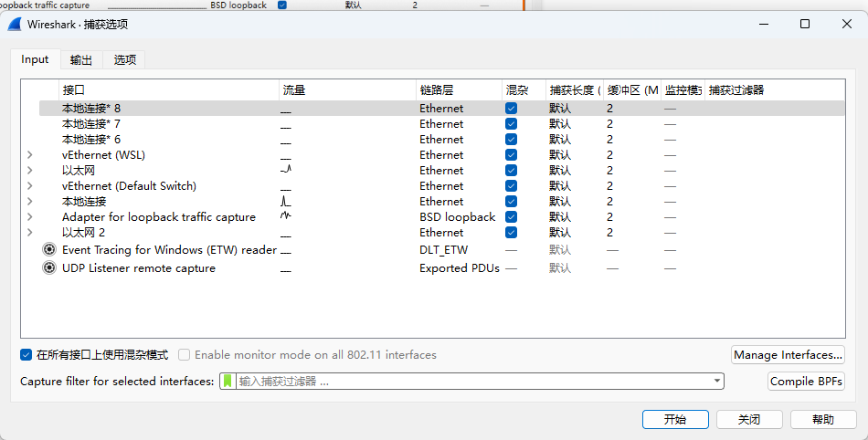Switch to the 选项 tab
This screenshot has height=440, width=868.
click(x=124, y=59)
